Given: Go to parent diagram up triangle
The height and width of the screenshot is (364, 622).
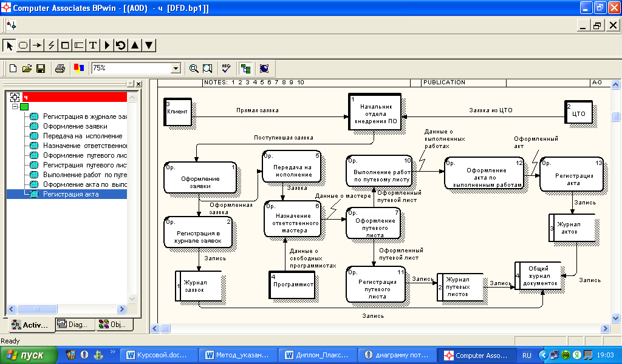Looking at the screenshot, I should (x=135, y=45).
